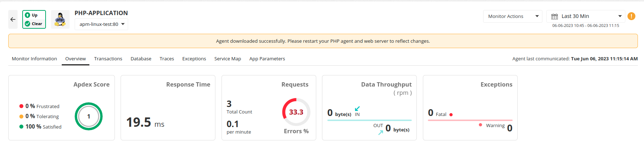
Task: Click the orange alert exclamation icon
Action: [631, 16]
